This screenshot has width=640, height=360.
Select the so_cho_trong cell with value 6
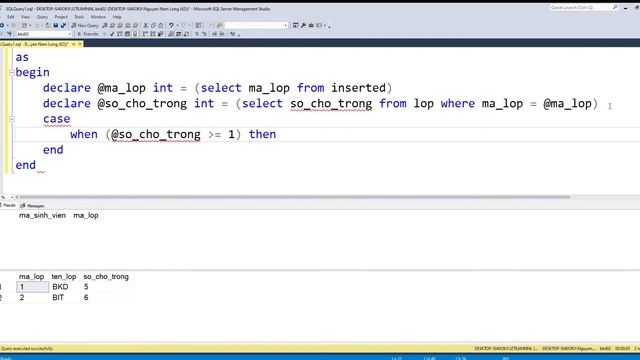tap(107, 298)
